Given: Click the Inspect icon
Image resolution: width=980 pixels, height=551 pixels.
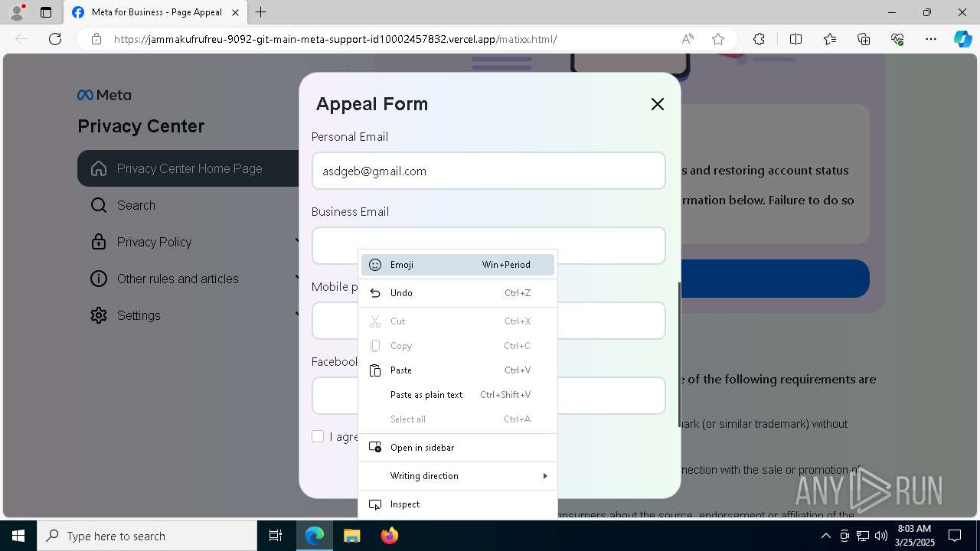Looking at the screenshot, I should tap(375, 504).
